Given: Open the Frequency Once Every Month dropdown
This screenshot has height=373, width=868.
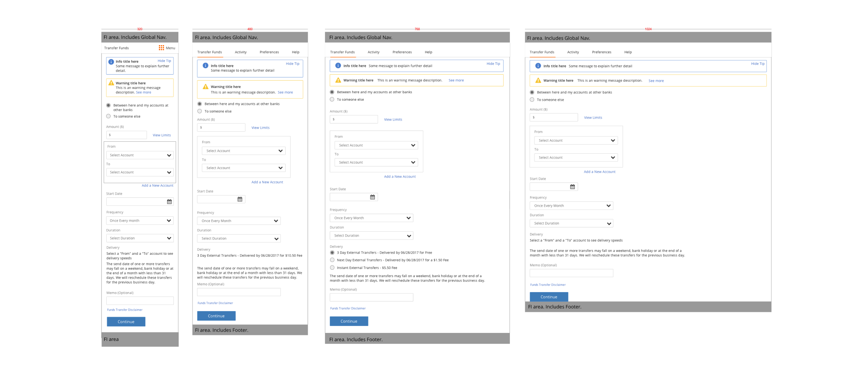Looking at the screenshot, I should [x=140, y=220].
